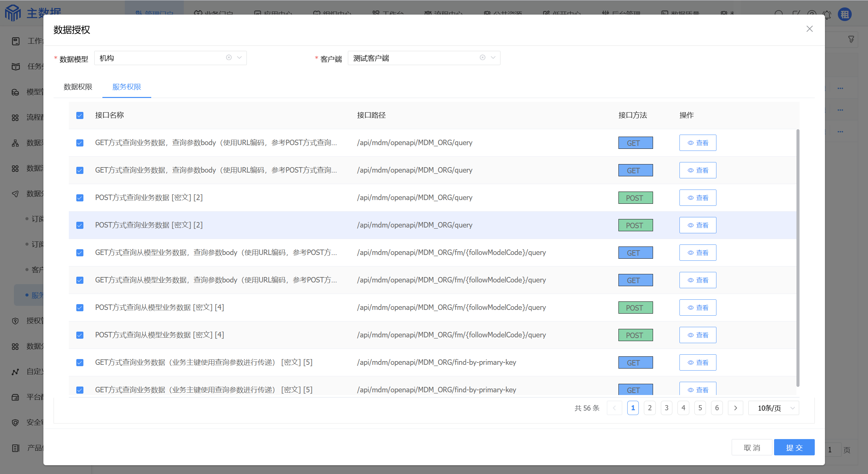Screen dimensions: 868x474
Task: Select the 服务权限 tab
Action: coord(126,87)
